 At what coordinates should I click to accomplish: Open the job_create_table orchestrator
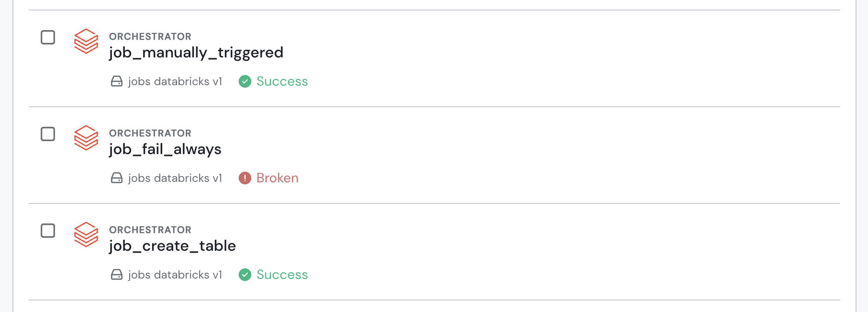pos(172,246)
